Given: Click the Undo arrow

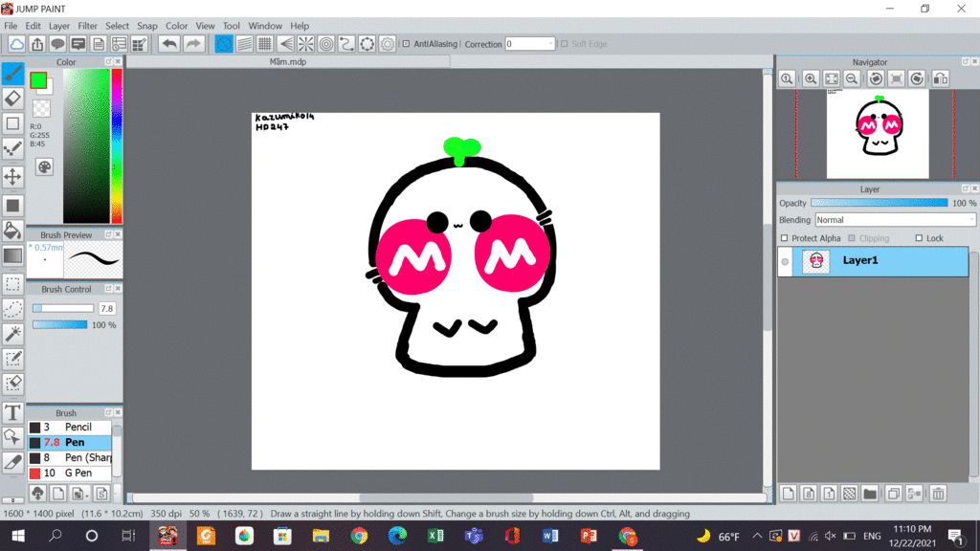Looking at the screenshot, I should click(x=168, y=44).
